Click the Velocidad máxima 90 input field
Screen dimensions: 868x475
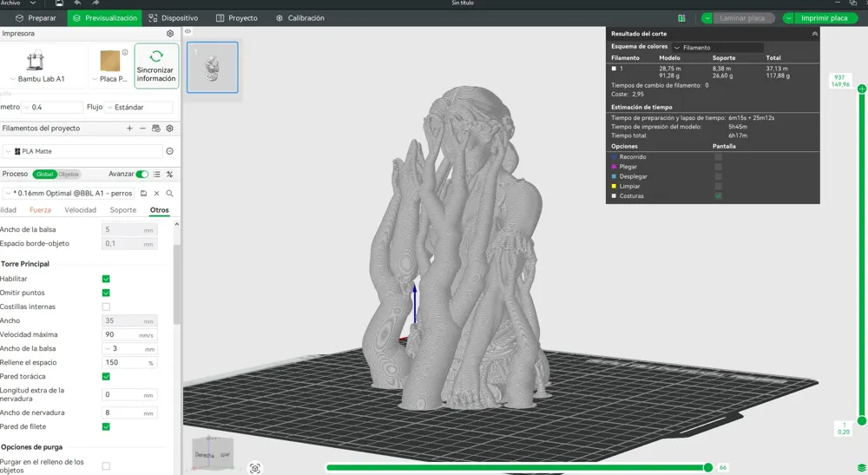[x=129, y=335]
